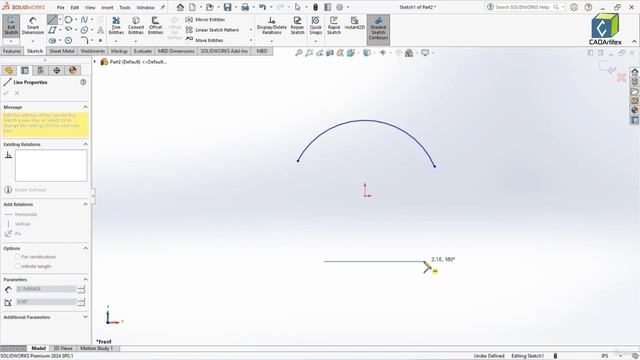The width and height of the screenshot is (640, 360).
Task: Add Horizontal relation
Action: point(21,214)
